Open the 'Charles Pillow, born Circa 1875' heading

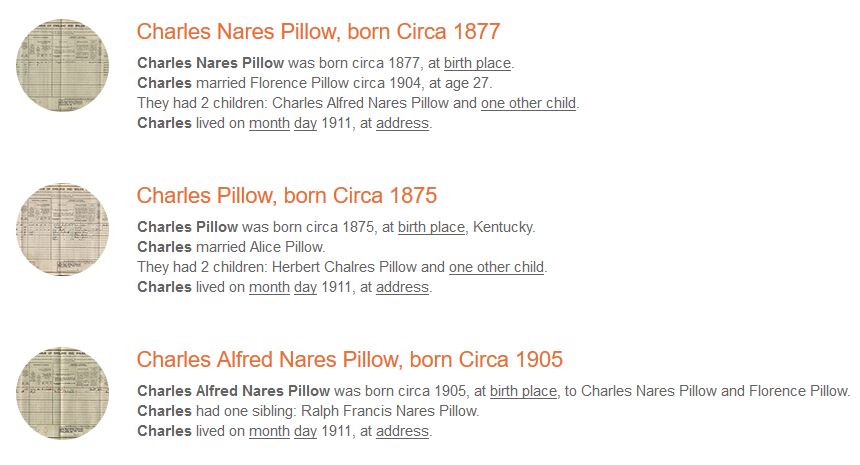pyautogui.click(x=287, y=195)
